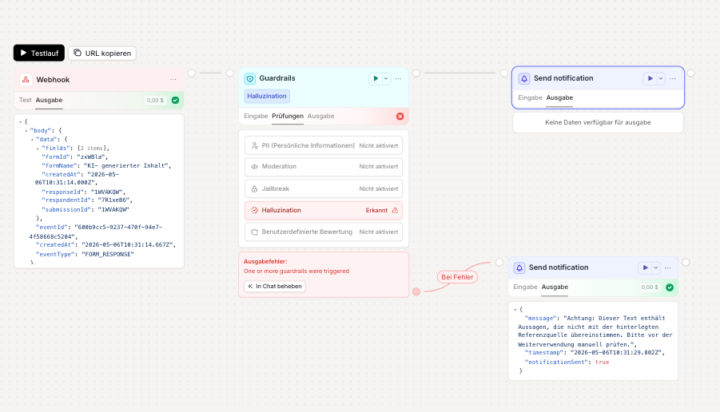This screenshot has height=412, width=720.
Task: Collapse the root JSON object in Webhook output
Action: coord(21,122)
